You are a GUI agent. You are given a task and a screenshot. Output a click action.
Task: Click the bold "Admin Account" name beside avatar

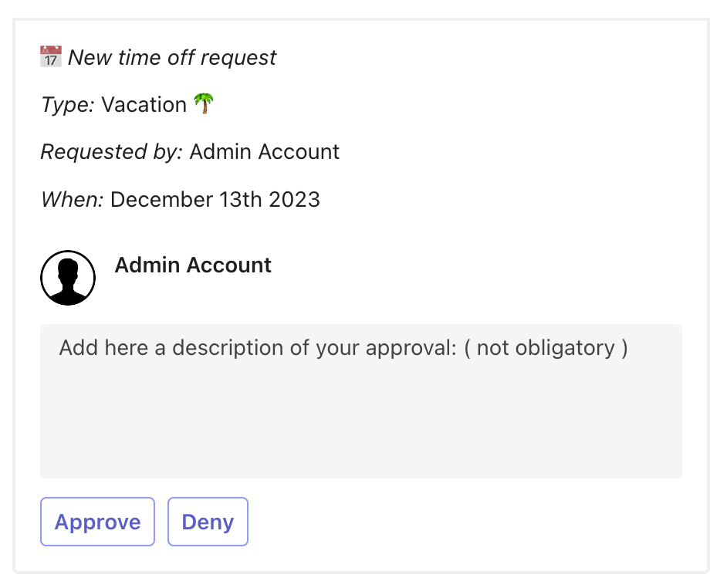click(x=193, y=265)
